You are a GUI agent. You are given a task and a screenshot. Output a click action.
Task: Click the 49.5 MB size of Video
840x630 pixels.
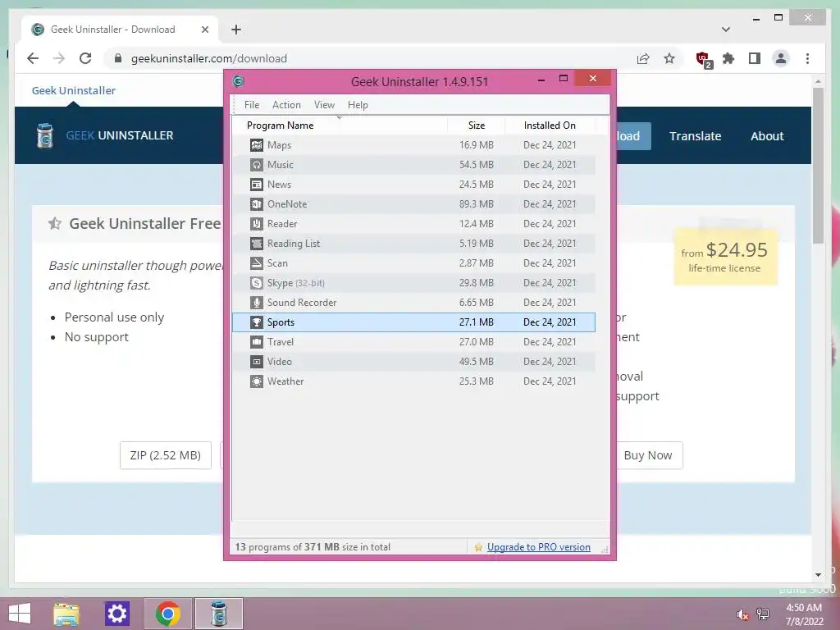477,362
